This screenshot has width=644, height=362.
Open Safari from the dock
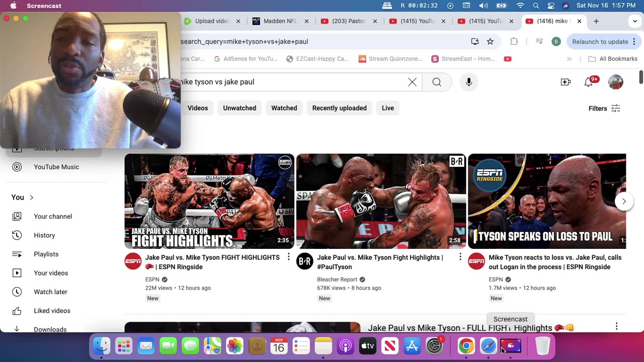pyautogui.click(x=489, y=346)
